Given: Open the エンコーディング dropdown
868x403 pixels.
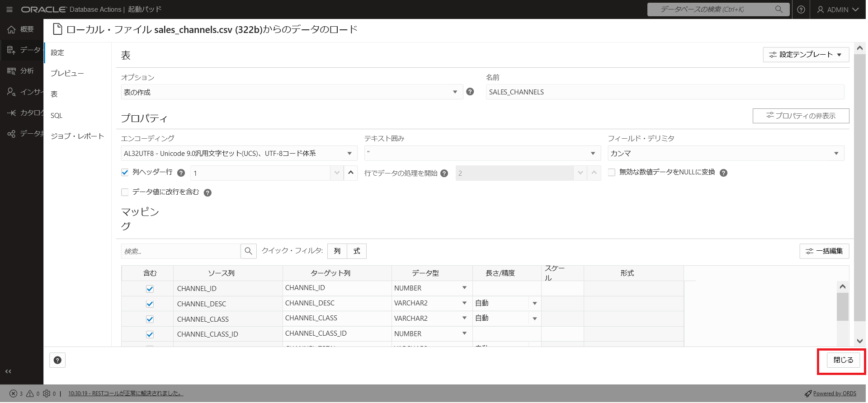Looking at the screenshot, I should coord(239,154).
